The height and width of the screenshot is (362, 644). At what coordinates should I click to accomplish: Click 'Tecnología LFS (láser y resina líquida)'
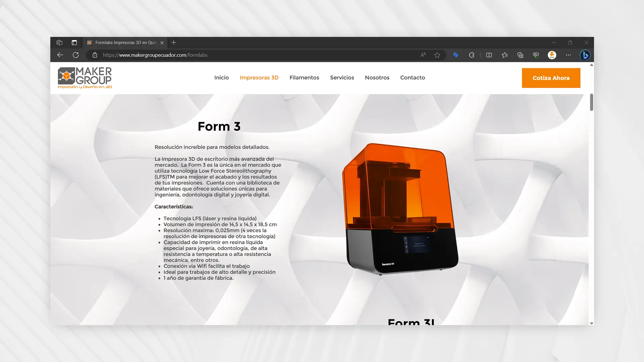tap(210, 219)
